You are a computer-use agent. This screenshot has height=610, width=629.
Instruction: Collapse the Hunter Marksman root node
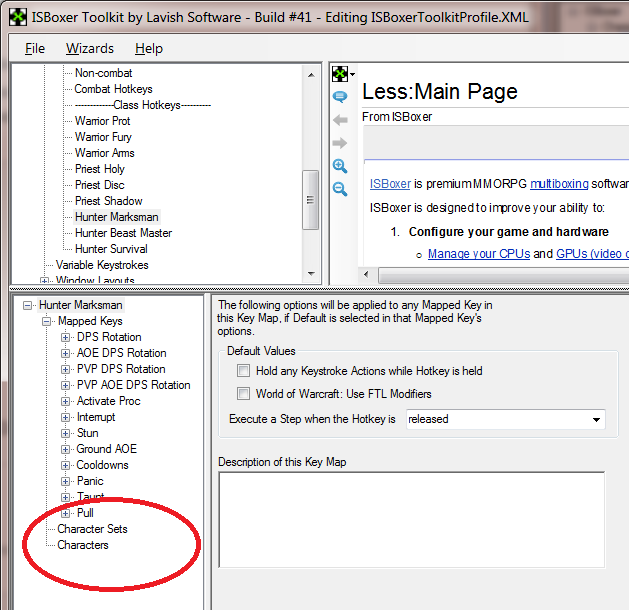tap(27, 306)
